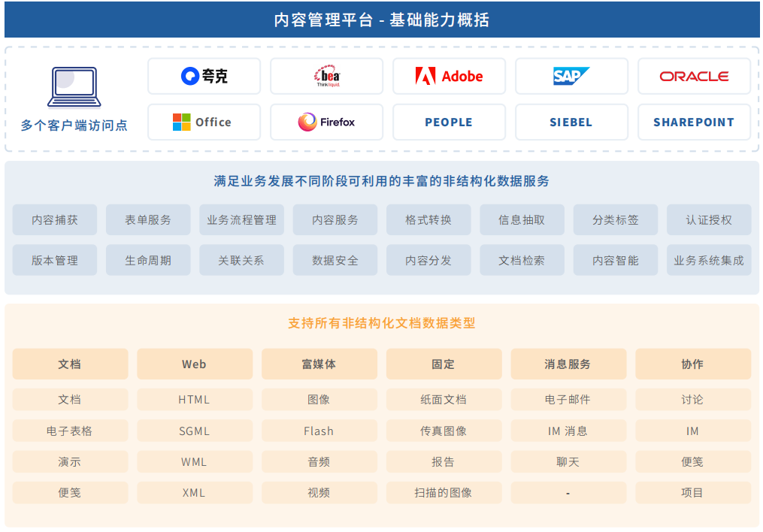763x532 pixels.
Task: Click the Firefox logo
Action: tap(326, 122)
